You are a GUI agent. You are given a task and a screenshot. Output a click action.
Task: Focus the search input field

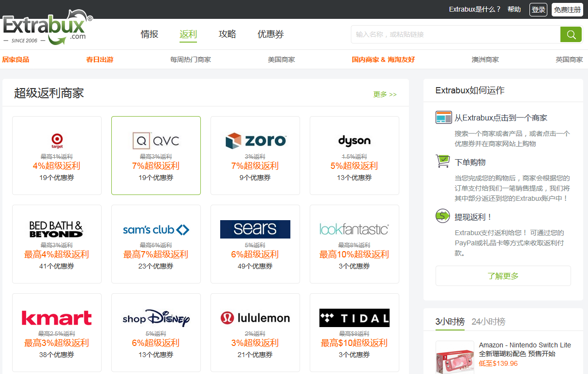[455, 34]
